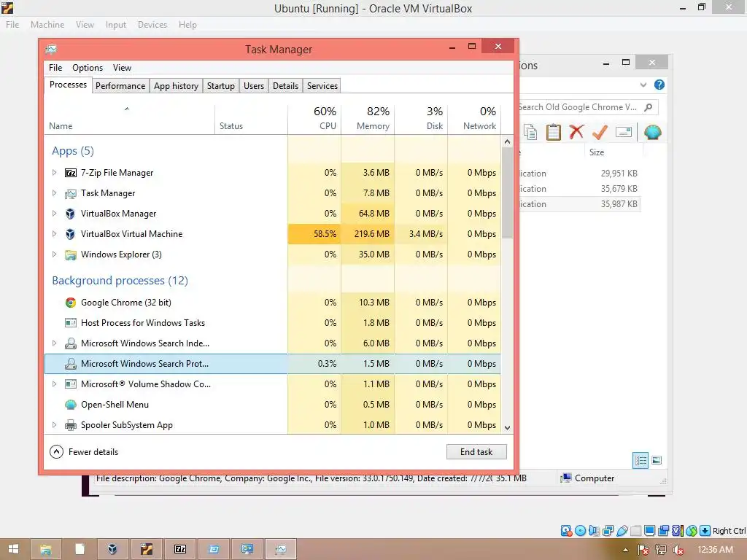
Task: Expand the Explorer ribbon chevron
Action: click(x=643, y=85)
